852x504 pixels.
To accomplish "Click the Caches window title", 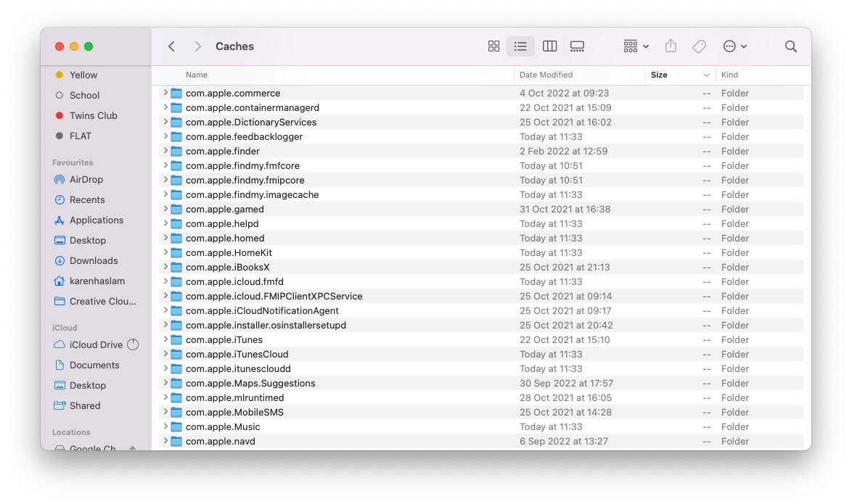I will point(234,46).
